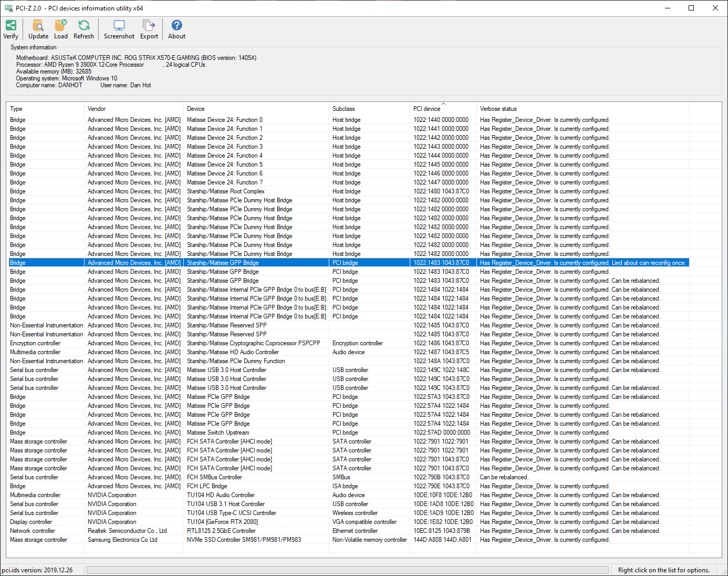Sort by Verbose status column header
The height and width of the screenshot is (576, 728).
click(583, 109)
